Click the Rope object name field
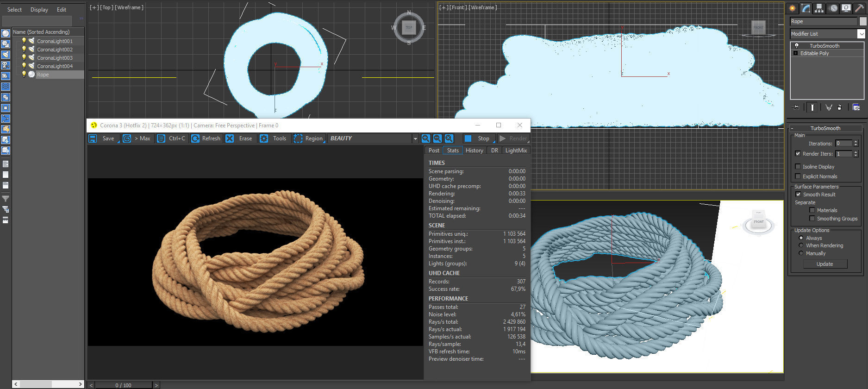Viewport: 868px width, 389px height. 824,21
